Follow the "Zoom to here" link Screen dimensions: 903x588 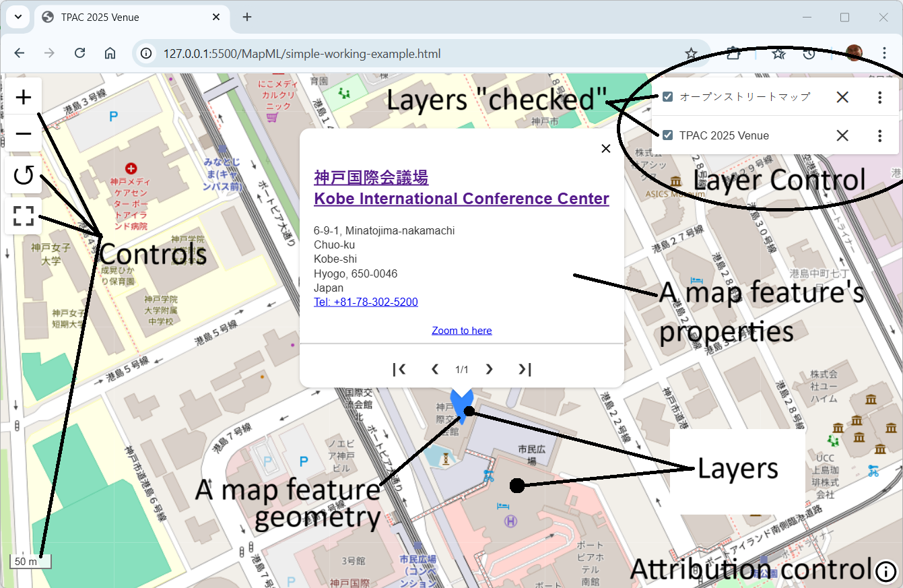(x=461, y=330)
